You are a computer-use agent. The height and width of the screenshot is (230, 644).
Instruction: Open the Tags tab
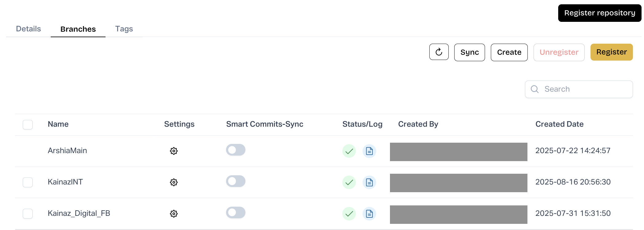124,29
